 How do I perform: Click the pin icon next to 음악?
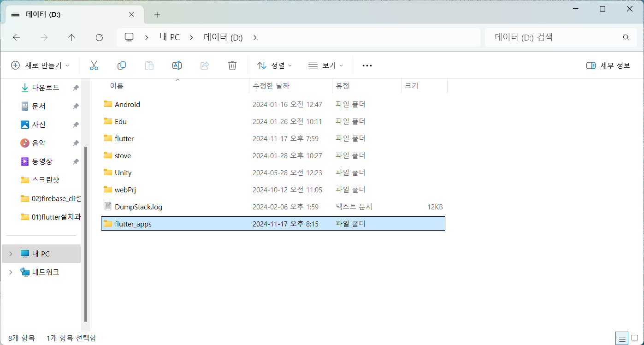(x=76, y=143)
